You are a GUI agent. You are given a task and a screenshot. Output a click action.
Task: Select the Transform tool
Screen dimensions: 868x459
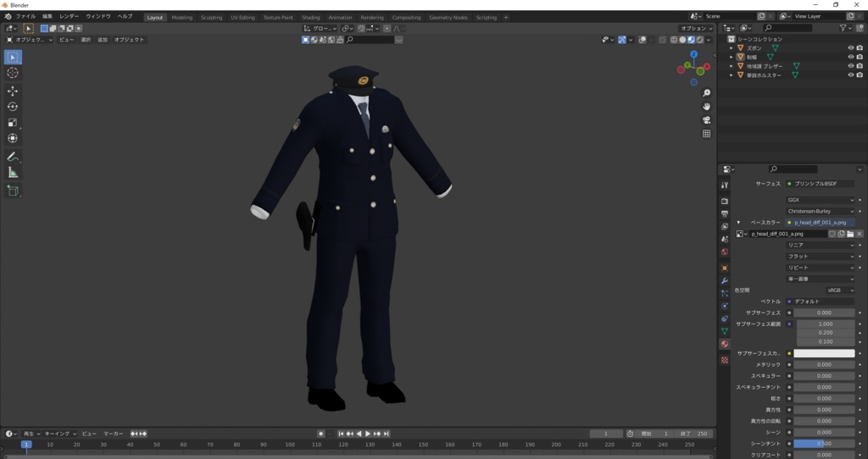(13, 138)
